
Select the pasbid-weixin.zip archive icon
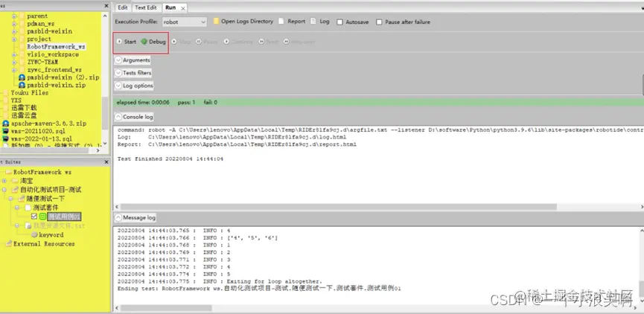(x=22, y=85)
